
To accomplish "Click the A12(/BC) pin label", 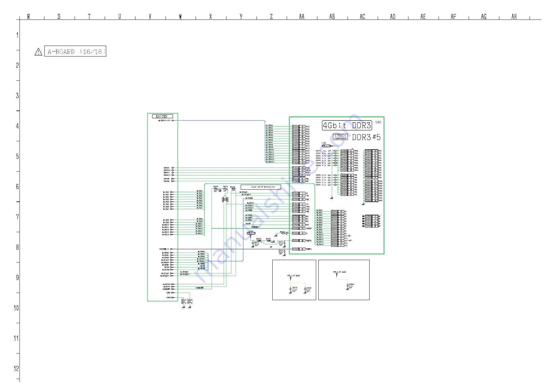I will click(x=348, y=241).
